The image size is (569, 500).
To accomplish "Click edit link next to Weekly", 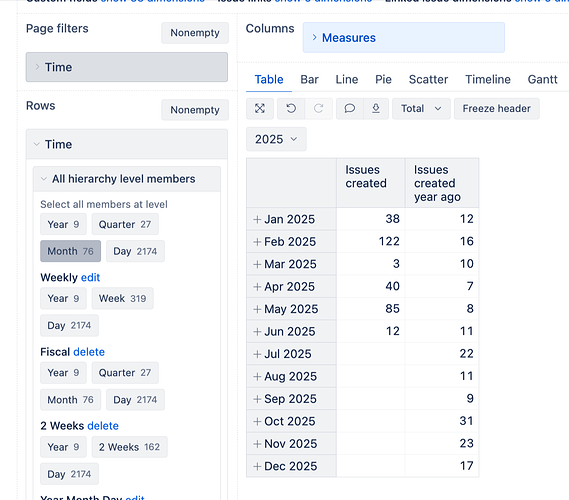I will point(90,278).
